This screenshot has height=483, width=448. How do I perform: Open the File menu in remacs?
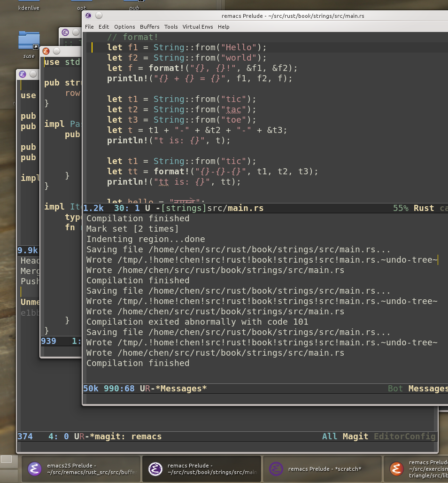[89, 27]
